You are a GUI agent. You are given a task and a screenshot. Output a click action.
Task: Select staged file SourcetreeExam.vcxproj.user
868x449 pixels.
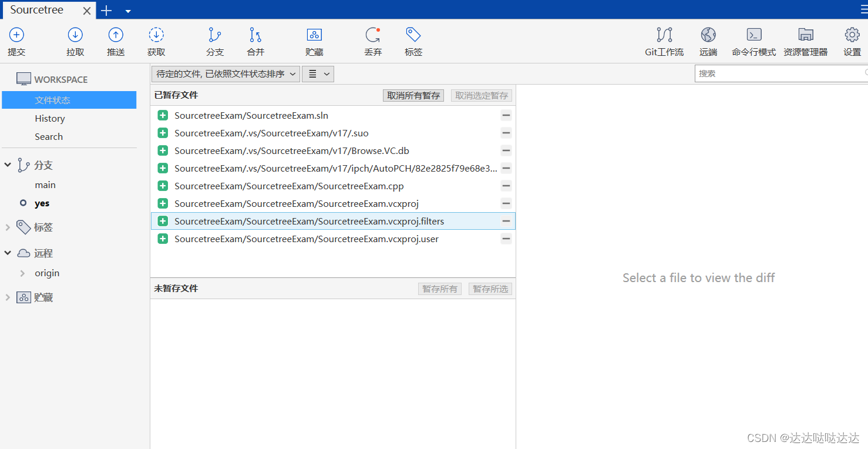pyautogui.click(x=333, y=239)
